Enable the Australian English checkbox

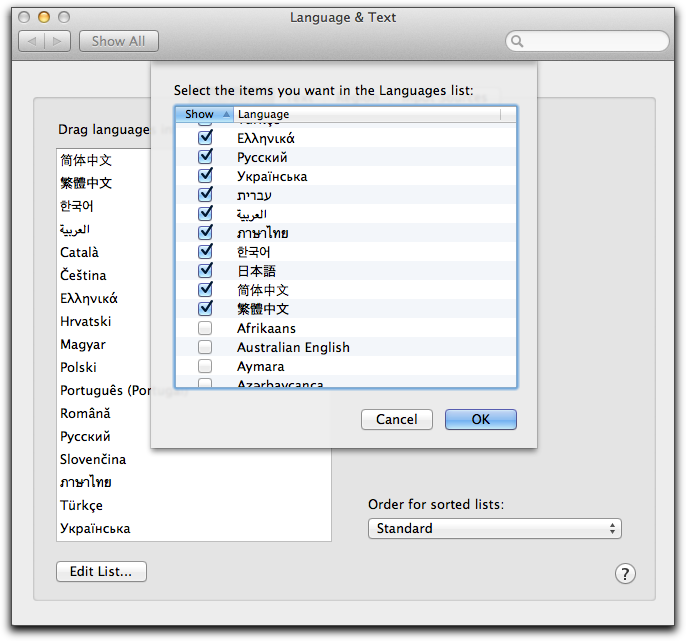coord(205,347)
